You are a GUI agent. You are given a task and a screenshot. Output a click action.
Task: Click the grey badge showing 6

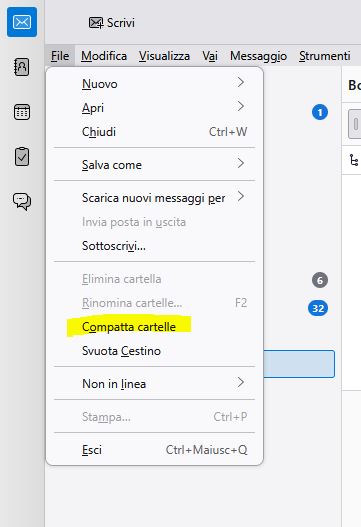[320, 280]
